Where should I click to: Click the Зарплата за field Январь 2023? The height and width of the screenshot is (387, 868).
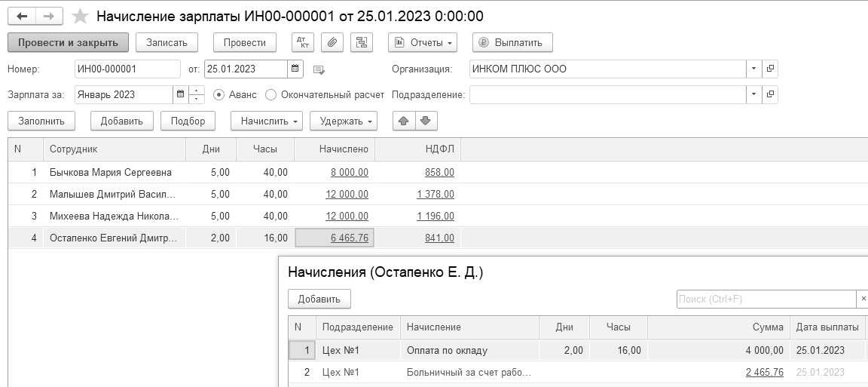click(x=124, y=94)
